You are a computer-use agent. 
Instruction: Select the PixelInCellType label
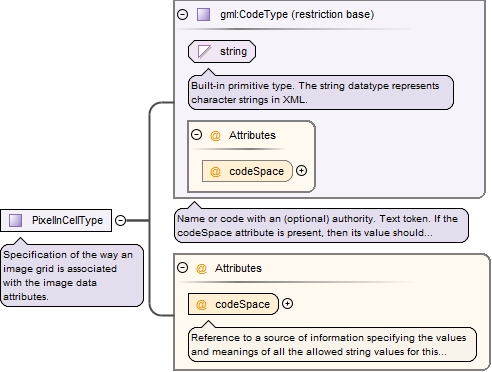(x=67, y=220)
